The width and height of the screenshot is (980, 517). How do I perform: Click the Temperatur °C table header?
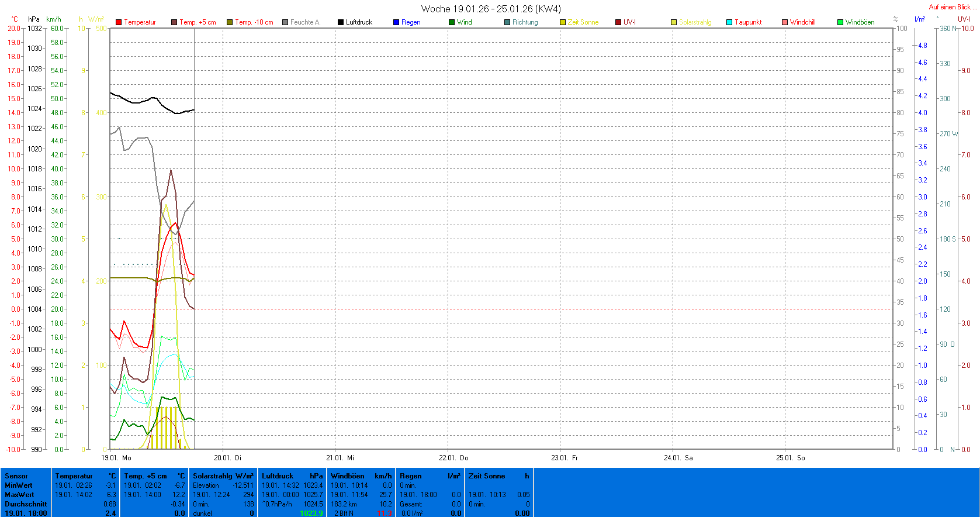point(85,476)
